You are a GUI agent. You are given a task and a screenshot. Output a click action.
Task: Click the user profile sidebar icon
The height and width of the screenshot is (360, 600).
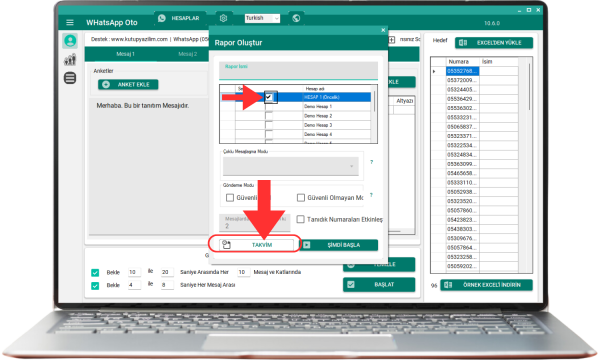70,41
